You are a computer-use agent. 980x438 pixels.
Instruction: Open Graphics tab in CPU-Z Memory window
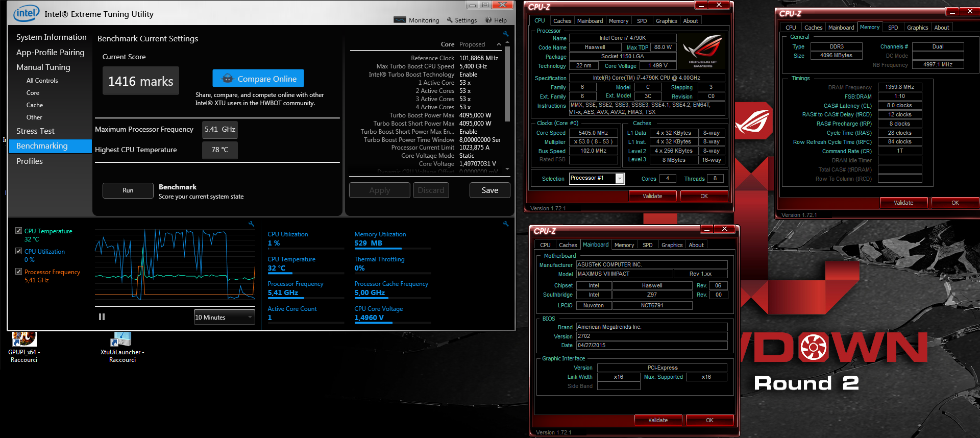click(918, 28)
